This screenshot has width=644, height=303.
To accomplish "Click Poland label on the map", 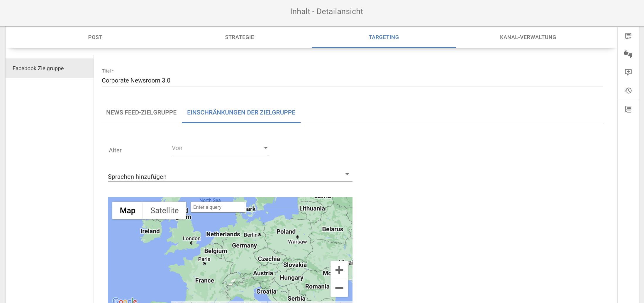I will point(286,232).
